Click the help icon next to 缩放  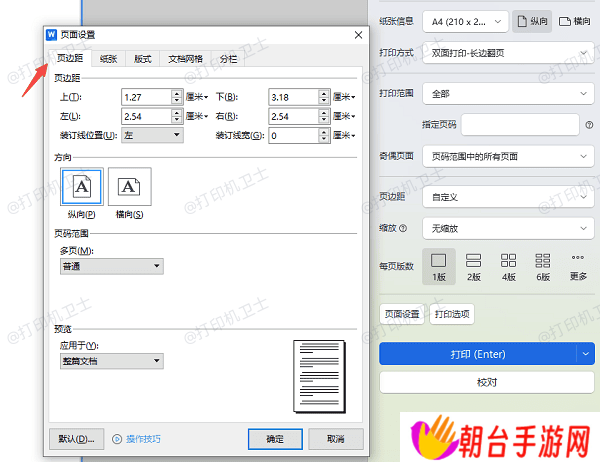point(403,228)
